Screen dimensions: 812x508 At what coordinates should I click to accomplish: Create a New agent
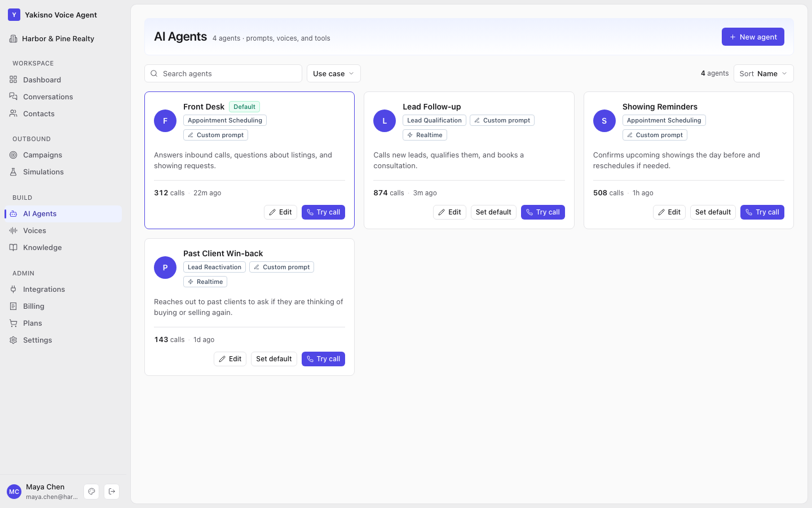pos(753,37)
